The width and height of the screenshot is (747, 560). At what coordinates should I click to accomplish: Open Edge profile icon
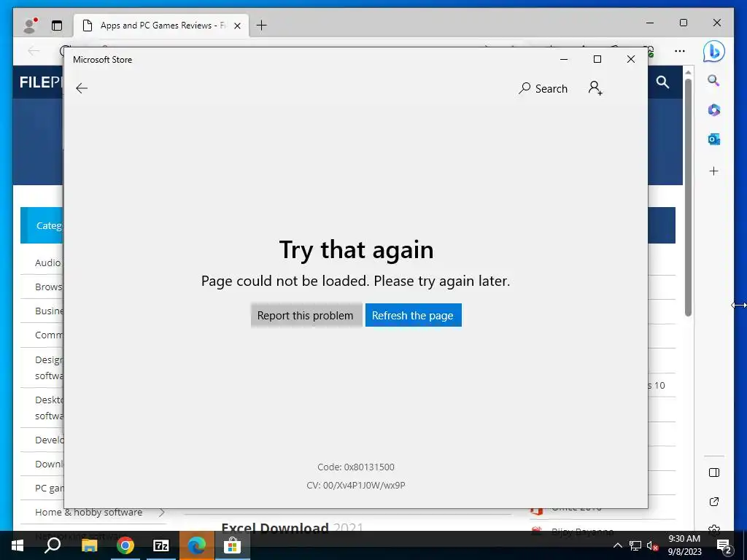coord(31,26)
